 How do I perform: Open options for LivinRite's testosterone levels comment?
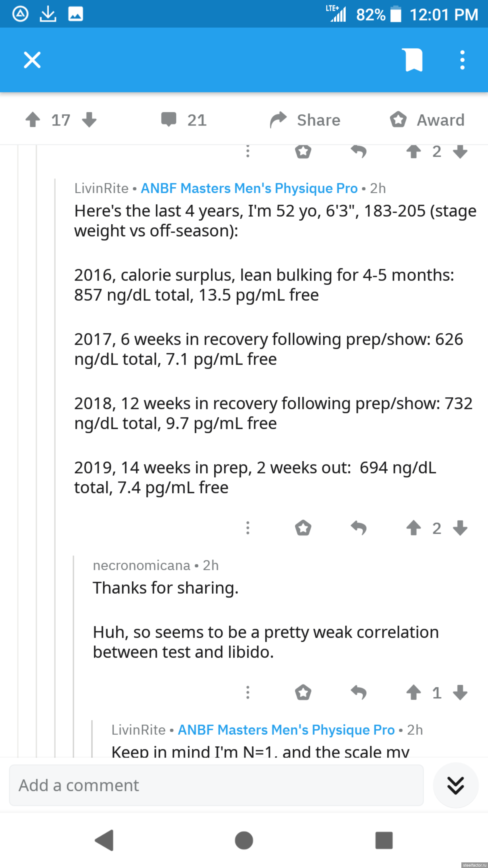coord(248,528)
